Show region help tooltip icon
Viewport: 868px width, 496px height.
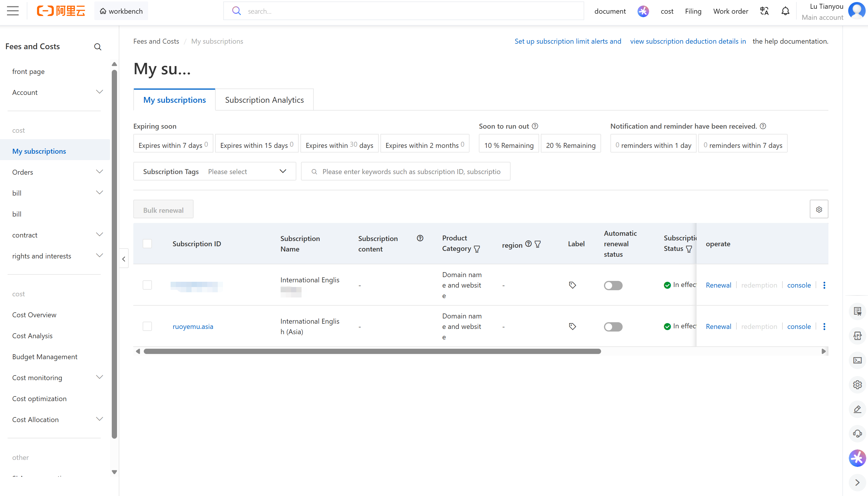tap(528, 244)
